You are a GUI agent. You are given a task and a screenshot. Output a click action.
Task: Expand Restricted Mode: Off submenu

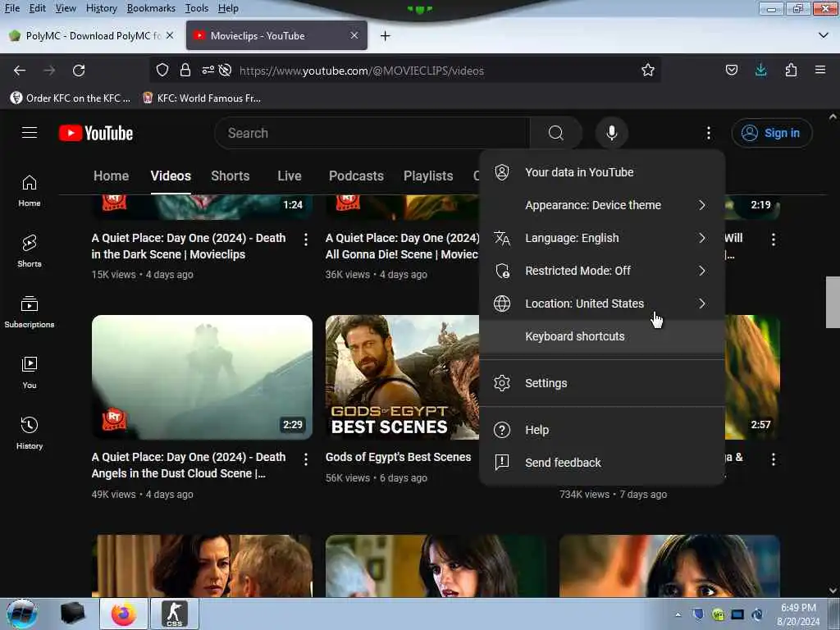coord(602,271)
